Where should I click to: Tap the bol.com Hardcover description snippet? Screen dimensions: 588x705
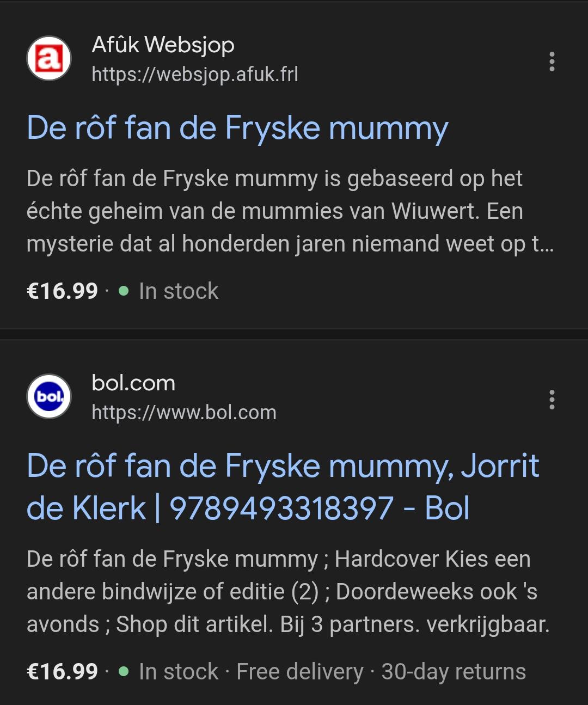point(287,592)
